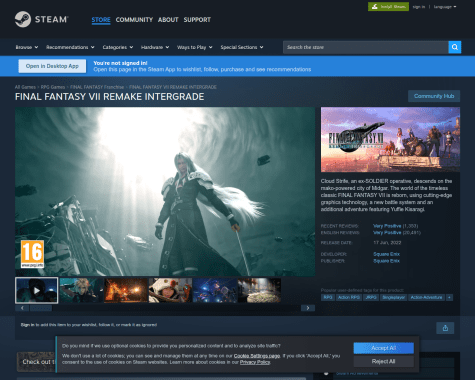Click the RPG tag
Screen dimensions: 475x380
(328, 297)
